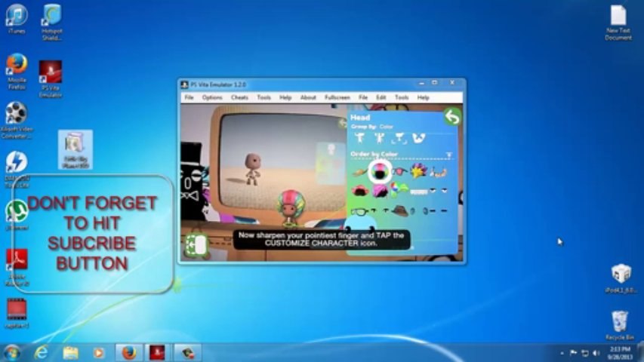Show hidden system tray icons
Screen dimensions: 644x362
click(562, 353)
